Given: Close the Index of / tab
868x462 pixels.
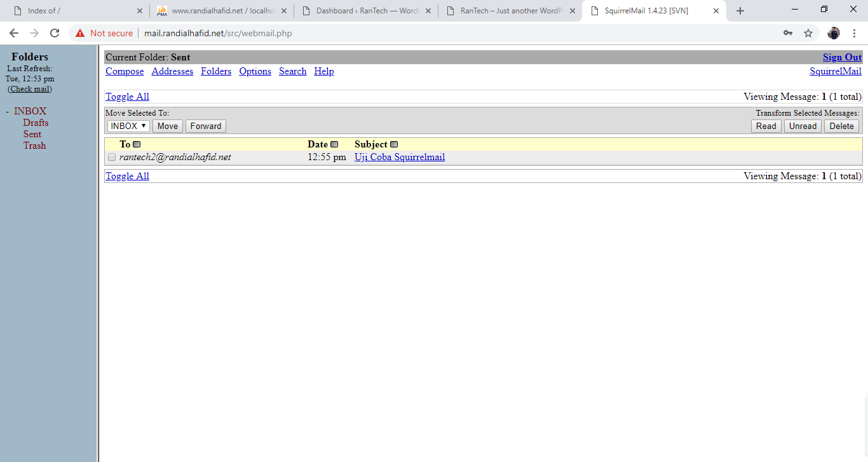Looking at the screenshot, I should tap(140, 11).
